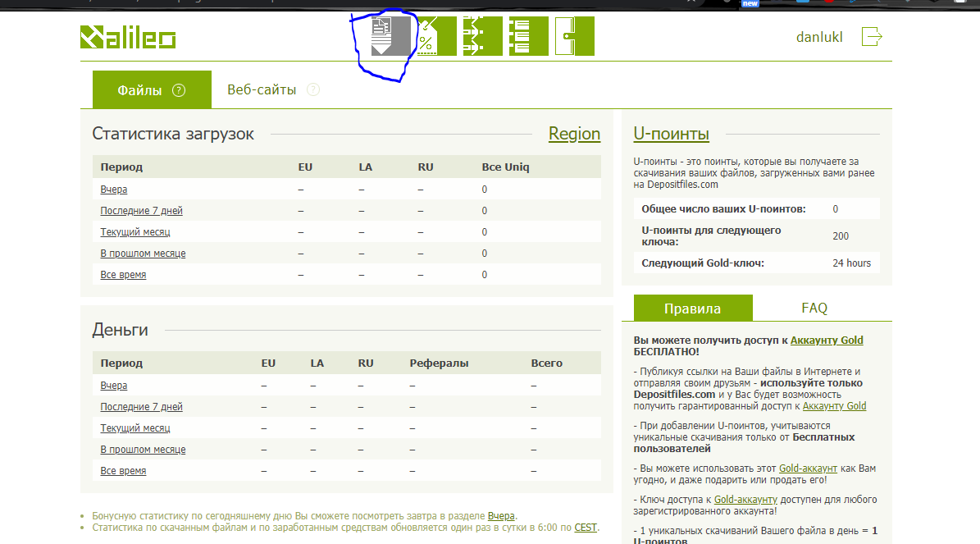The width and height of the screenshot is (980, 544).
Task: Click the '200' U-points for next key value
Action: coord(841,236)
